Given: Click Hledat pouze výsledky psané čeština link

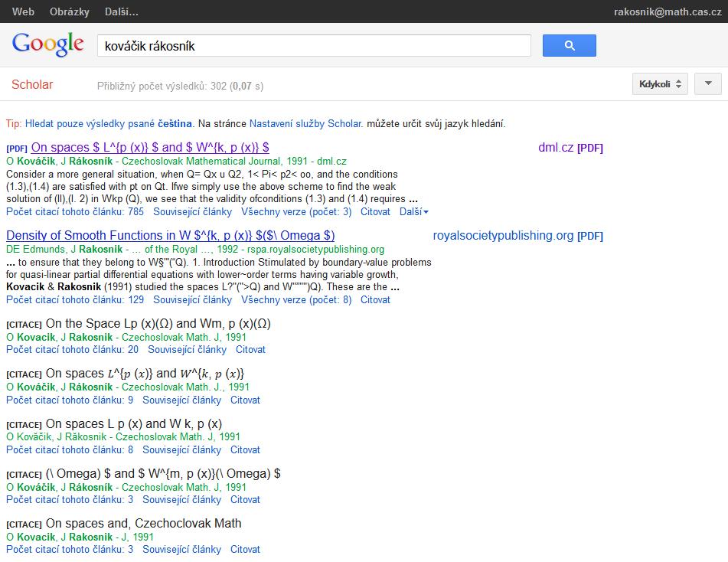Looking at the screenshot, I should [x=108, y=123].
